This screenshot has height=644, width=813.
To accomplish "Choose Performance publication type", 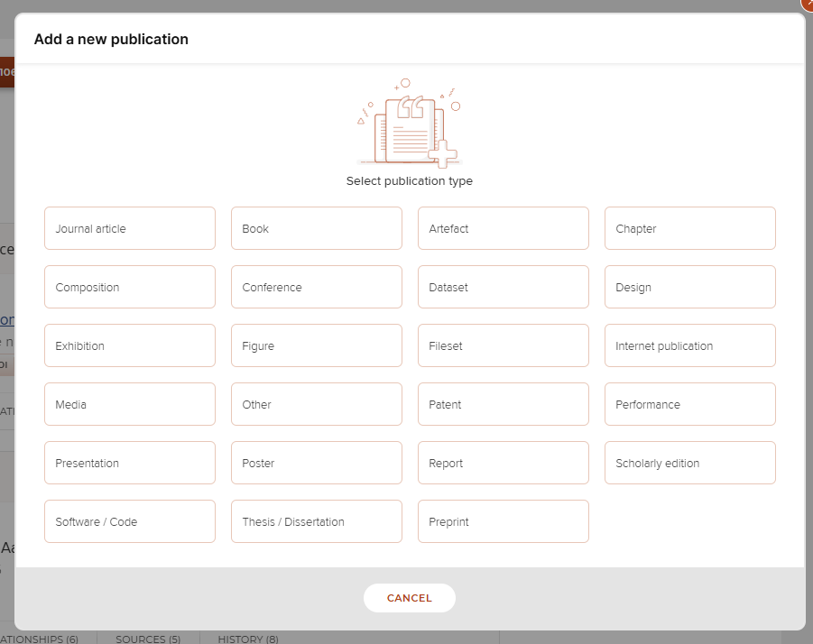I will pyautogui.click(x=689, y=404).
